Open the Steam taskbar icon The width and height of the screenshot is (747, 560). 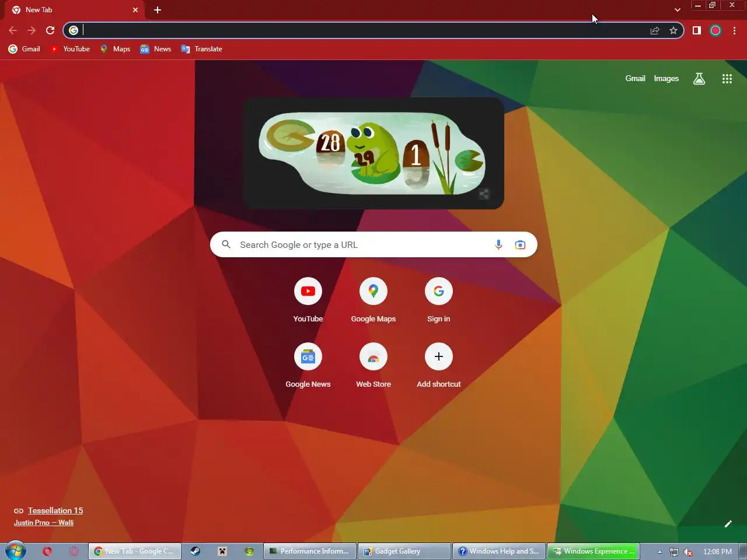coord(196,551)
